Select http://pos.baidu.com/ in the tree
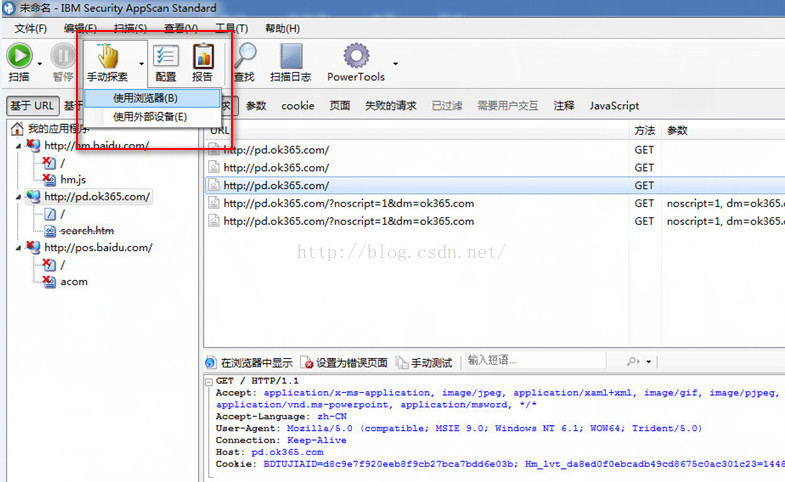 98,247
